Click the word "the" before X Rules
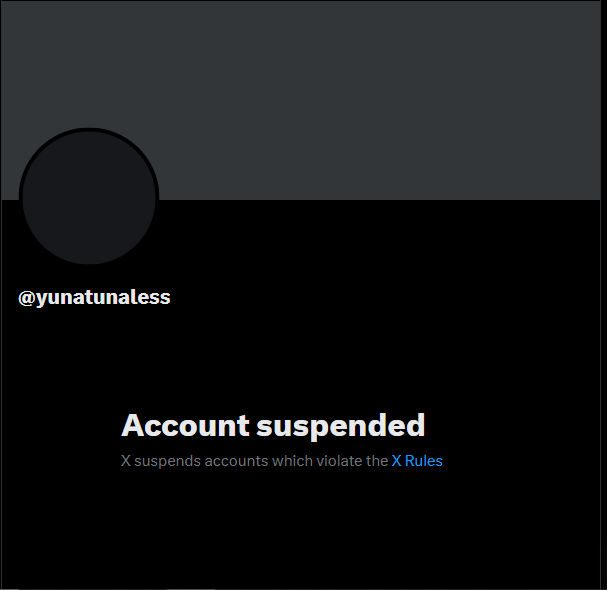Image resolution: width=607 pixels, height=590 pixels. pos(377,461)
